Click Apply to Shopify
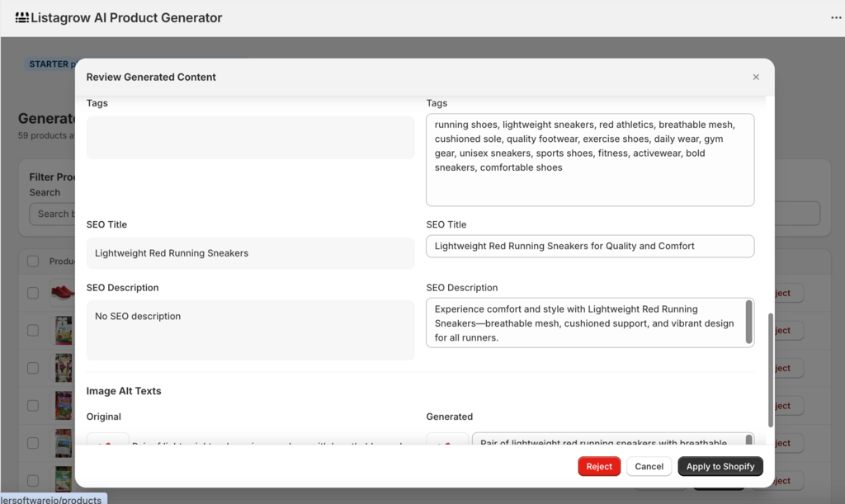 coord(720,466)
